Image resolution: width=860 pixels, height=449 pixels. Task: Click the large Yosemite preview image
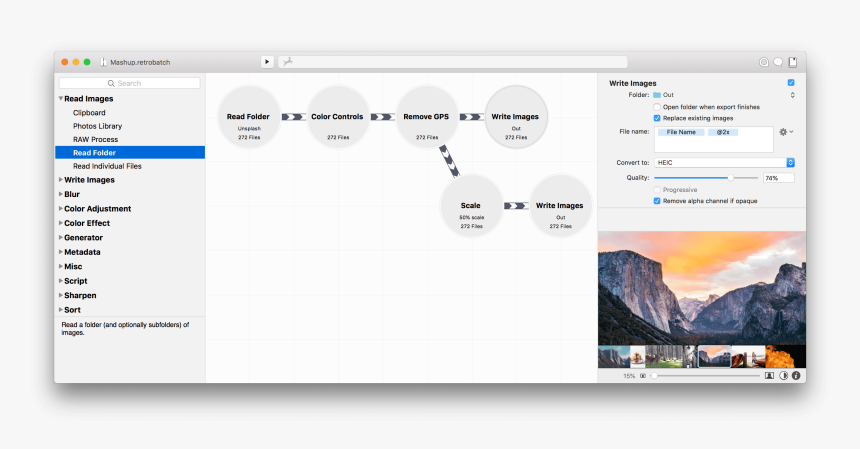702,288
